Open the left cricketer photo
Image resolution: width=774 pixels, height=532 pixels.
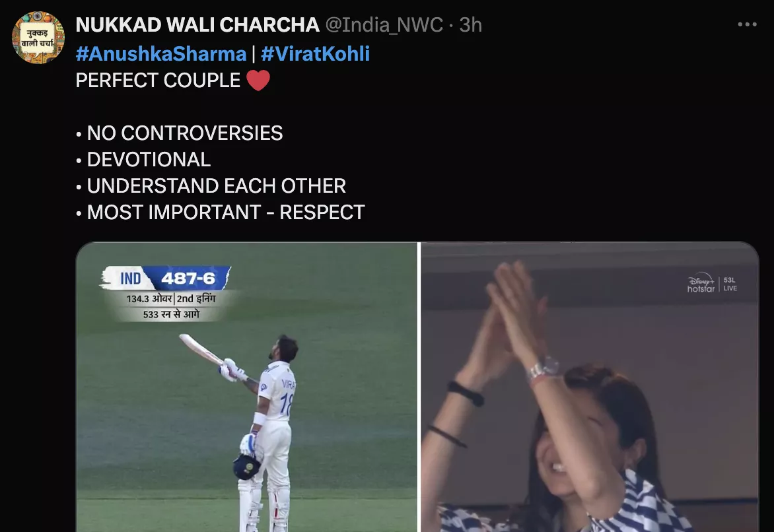click(246, 387)
